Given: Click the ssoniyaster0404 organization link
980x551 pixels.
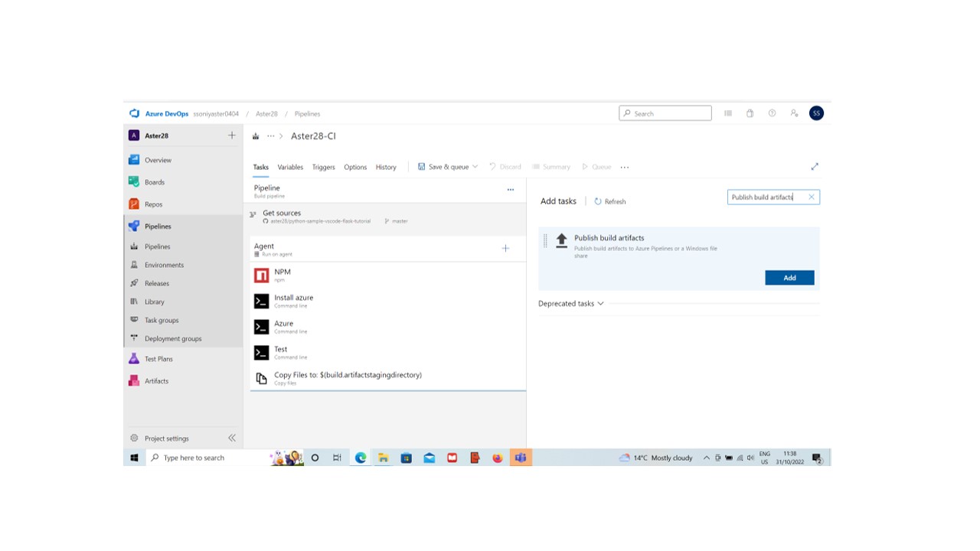Looking at the screenshot, I should pyautogui.click(x=216, y=113).
